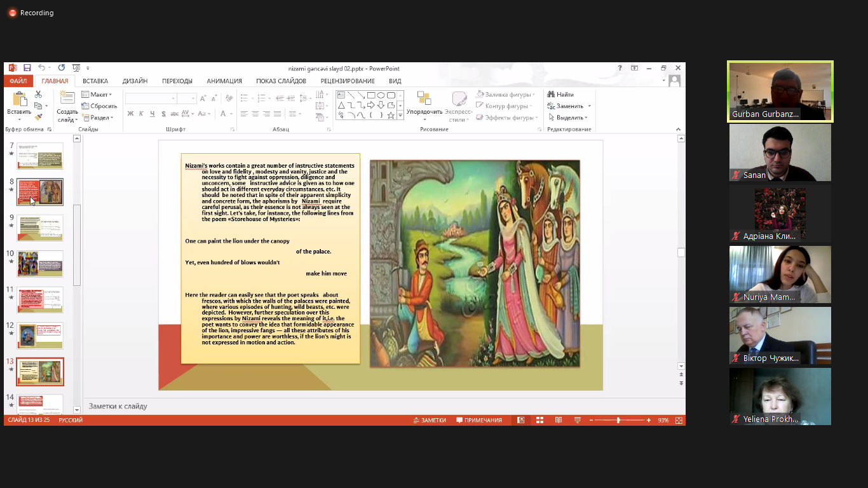The image size is (868, 488).
Task: Expand the shapes gallery with More arrow
Action: click(x=400, y=116)
